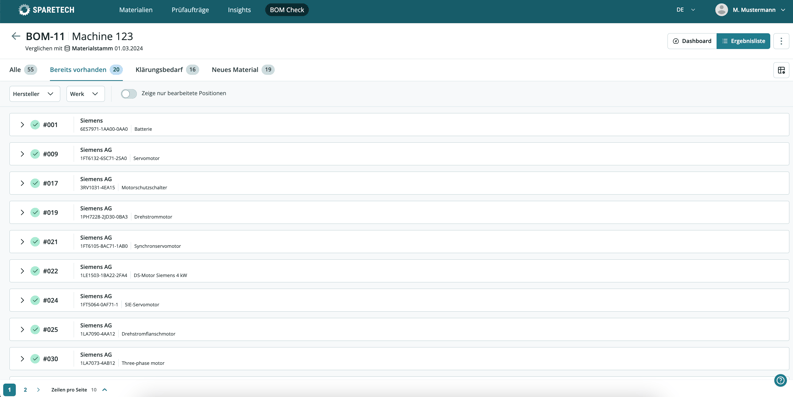Expand row #017 Motorschutzschalter
This screenshot has height=397, width=793.
point(22,184)
